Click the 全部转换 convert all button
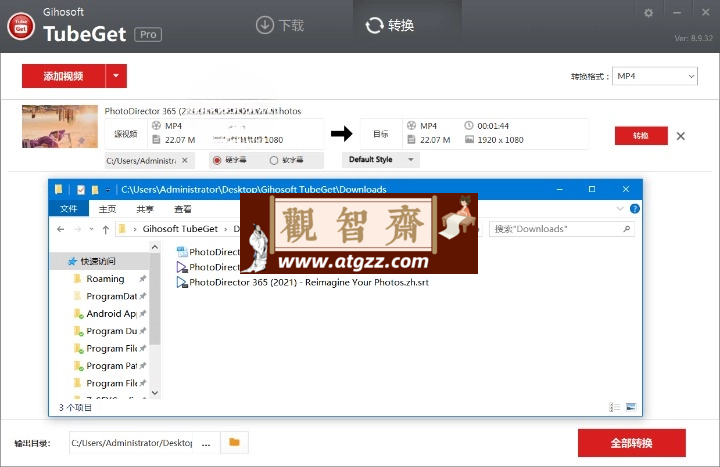720x467 pixels. coord(632,443)
